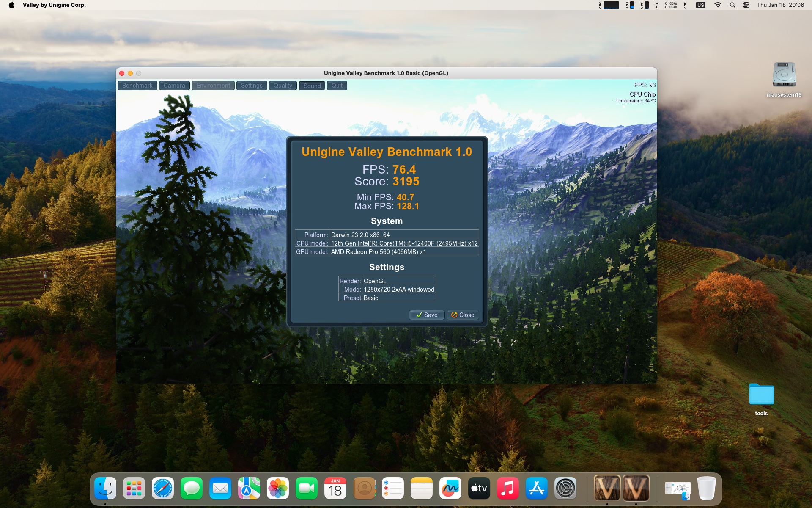Open System Settings gear in dock
The height and width of the screenshot is (508, 812).
(565, 488)
